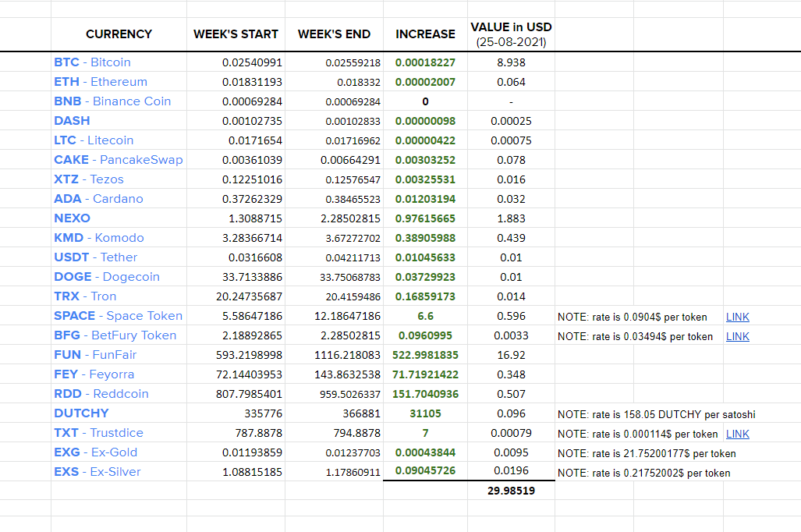Select the VALUE in USD header cell
This screenshot has height=532, width=801.
[x=511, y=34]
